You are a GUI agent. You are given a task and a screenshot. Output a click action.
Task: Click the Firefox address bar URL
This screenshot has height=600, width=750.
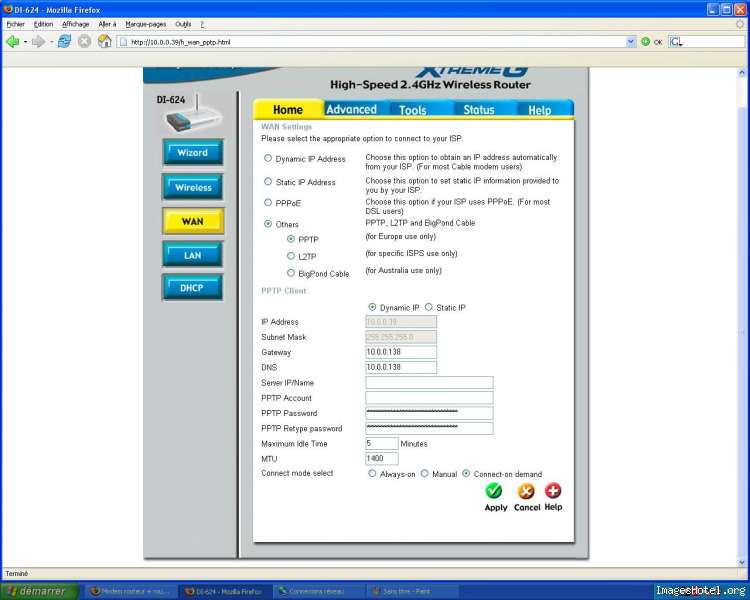(373, 42)
